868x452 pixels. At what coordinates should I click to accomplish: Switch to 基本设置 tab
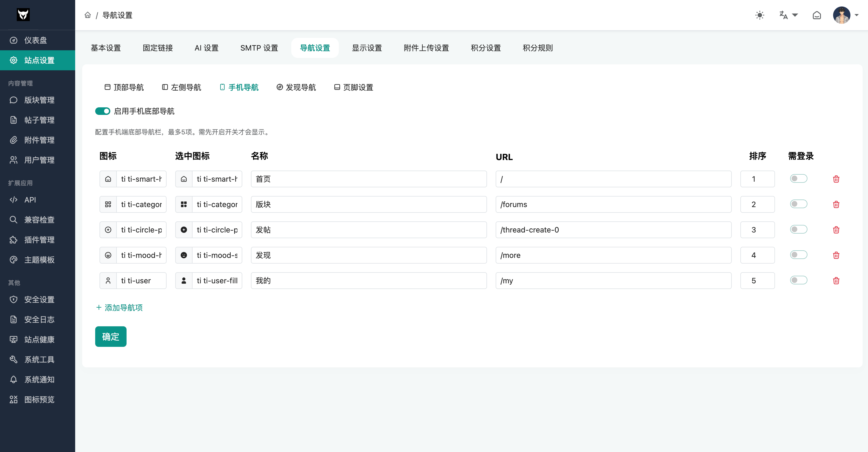106,48
